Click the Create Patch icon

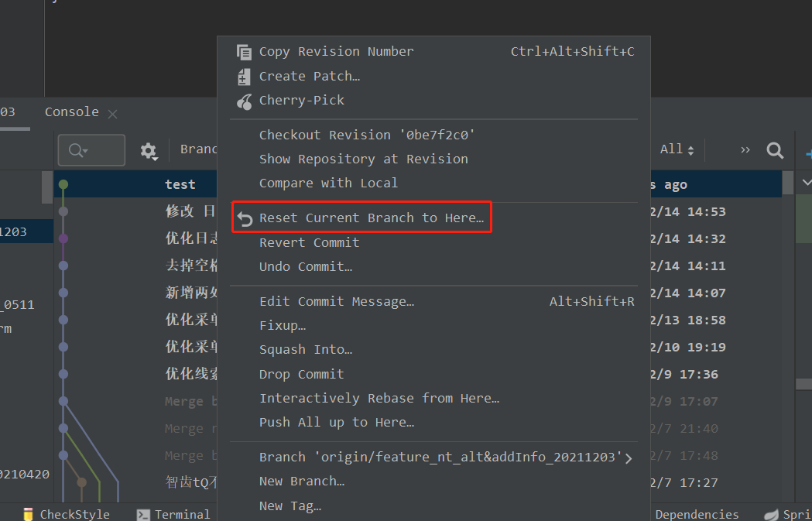pyautogui.click(x=244, y=77)
